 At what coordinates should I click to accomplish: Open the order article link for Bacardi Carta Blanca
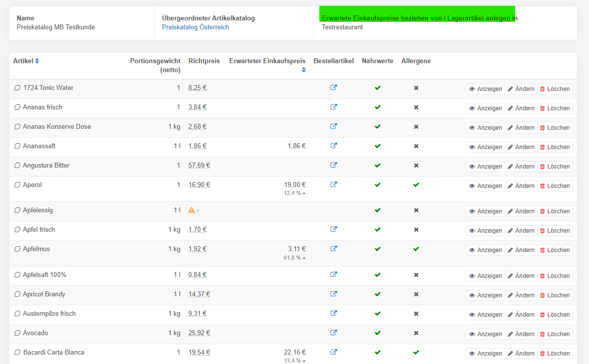pyautogui.click(x=334, y=352)
